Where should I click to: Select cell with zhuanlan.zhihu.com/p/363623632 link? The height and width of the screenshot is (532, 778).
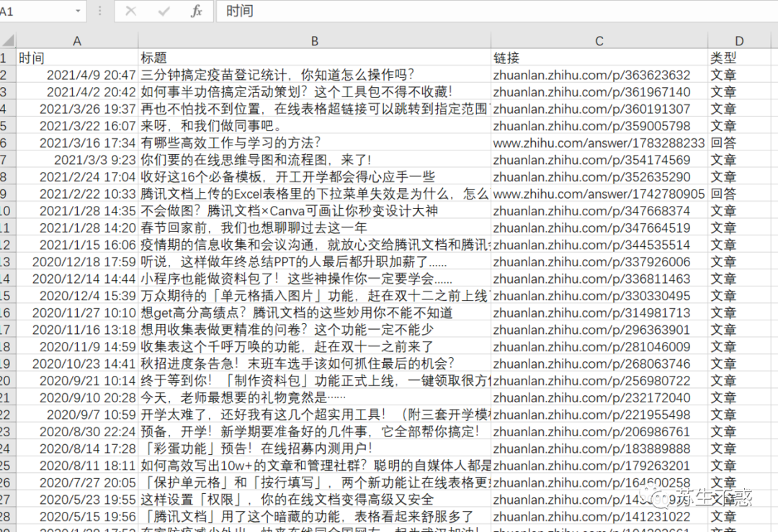(x=599, y=75)
